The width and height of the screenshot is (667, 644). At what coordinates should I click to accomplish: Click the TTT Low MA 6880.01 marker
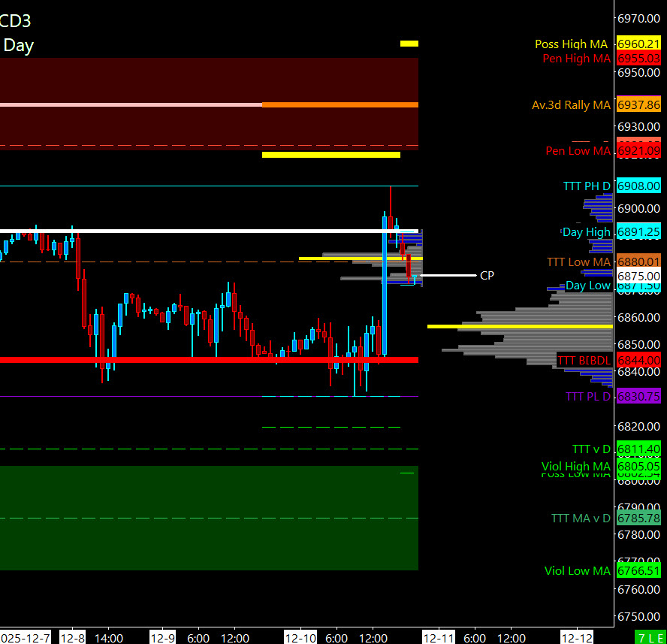[x=638, y=262]
